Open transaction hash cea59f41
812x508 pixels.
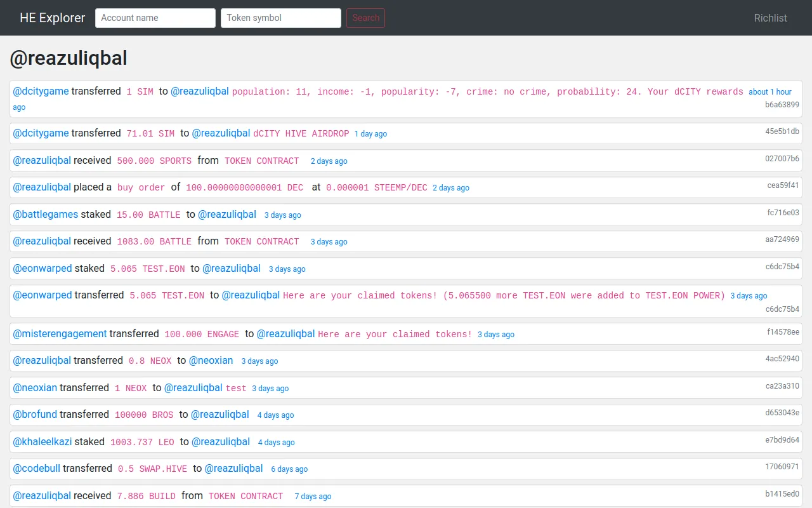click(x=783, y=185)
